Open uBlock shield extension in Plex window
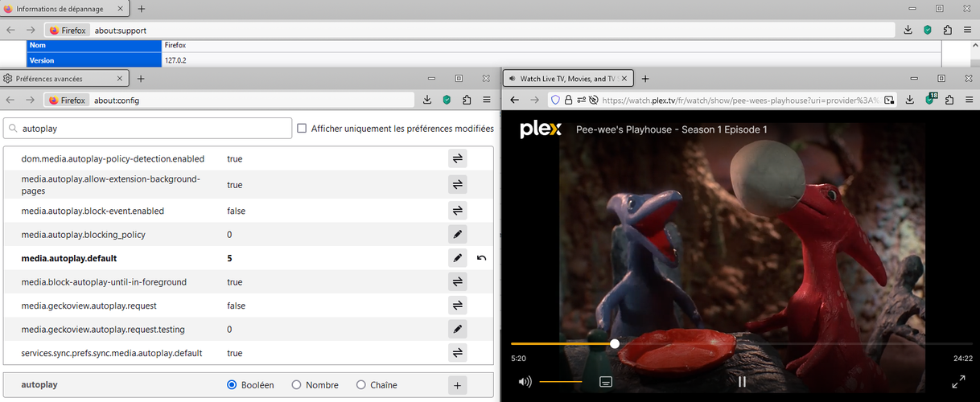Viewport: 980px width, 402px height. click(929, 100)
